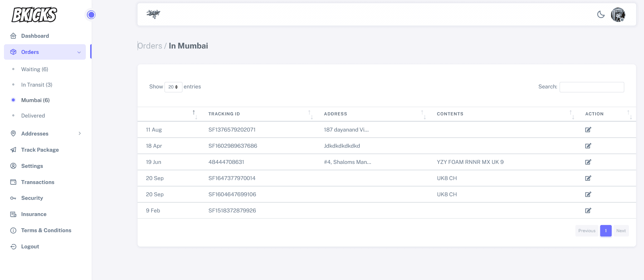Sort table by Tracking ID column
The image size is (644, 280).
coord(224,114)
